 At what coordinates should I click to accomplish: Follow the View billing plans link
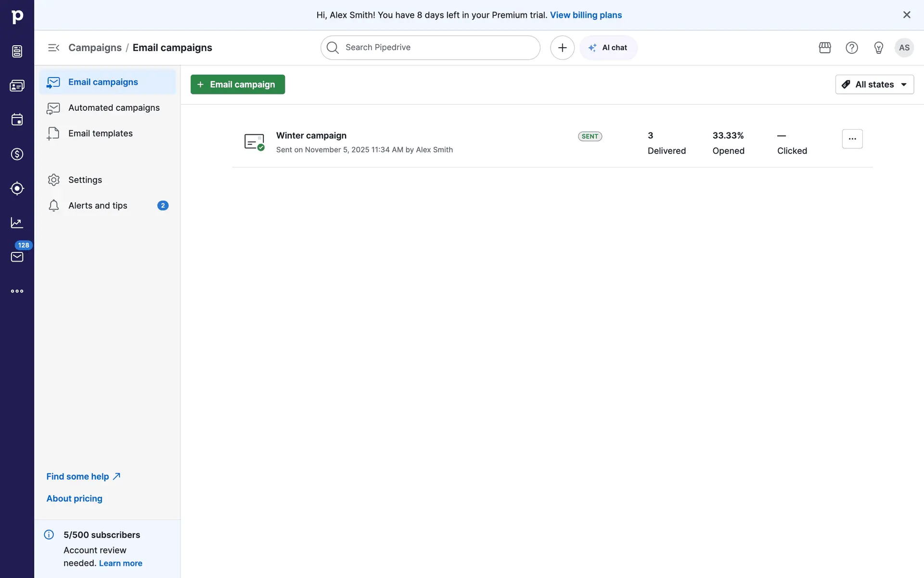point(586,15)
